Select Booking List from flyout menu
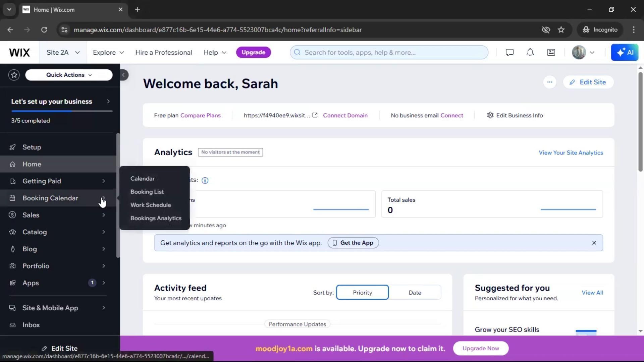Screen dimensions: 644x362 coord(147,192)
